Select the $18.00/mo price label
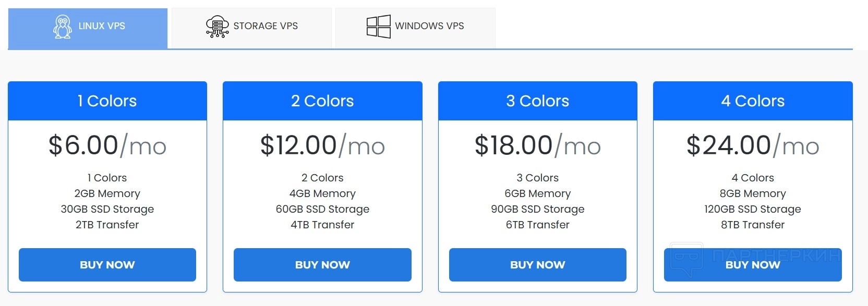The image size is (868, 306). 537,145
